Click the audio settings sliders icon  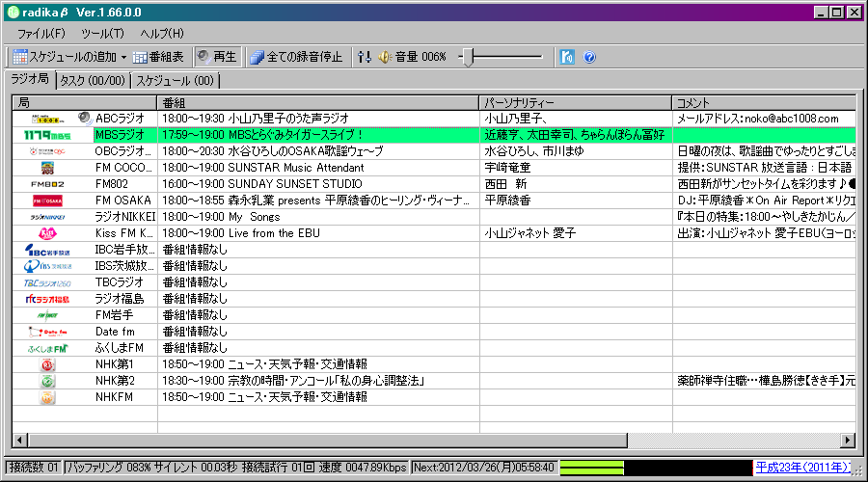(x=365, y=57)
